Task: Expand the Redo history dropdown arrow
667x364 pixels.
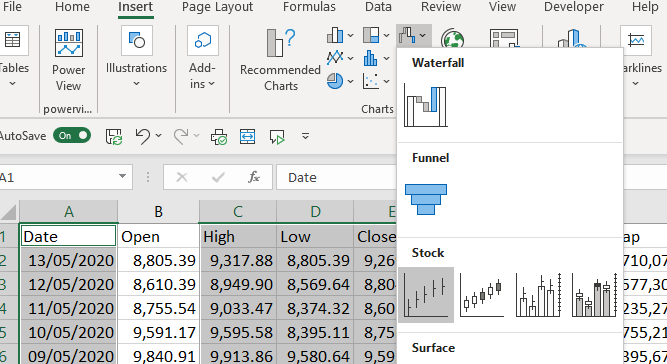Action: pos(197,136)
